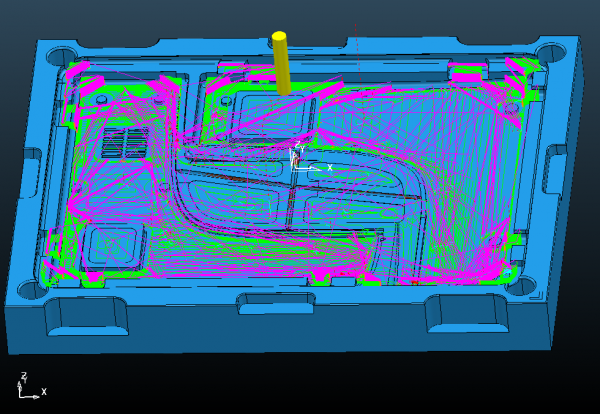The height and width of the screenshot is (414, 600).
Task: Select the slot on the right rim
Action: [x=553, y=168]
